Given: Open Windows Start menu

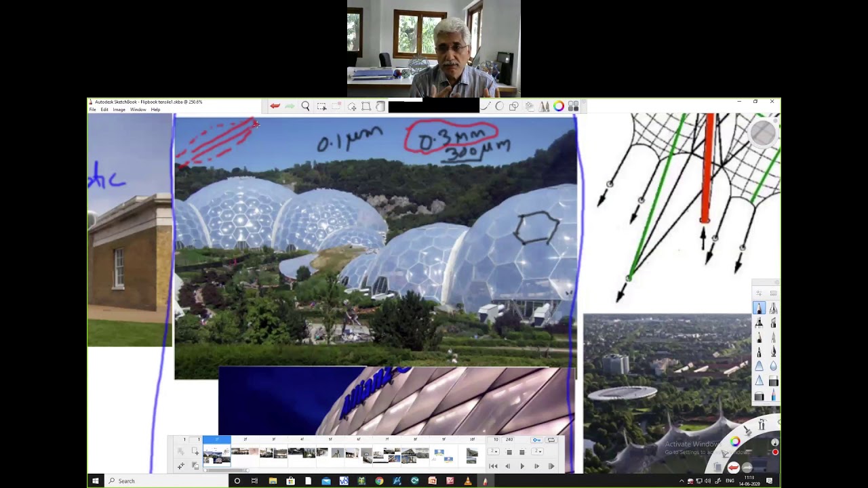Looking at the screenshot, I should point(95,481).
